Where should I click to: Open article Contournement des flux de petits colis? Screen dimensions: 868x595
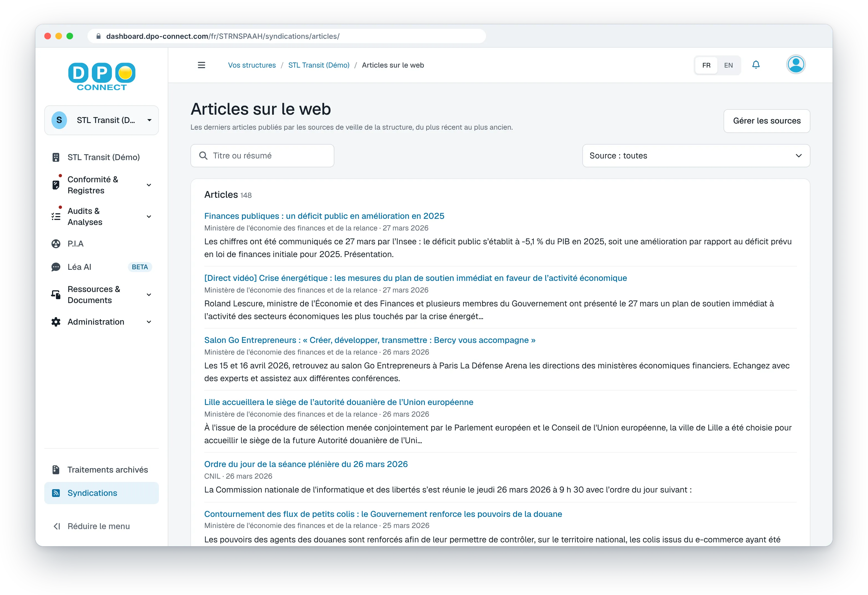pyautogui.click(x=383, y=514)
